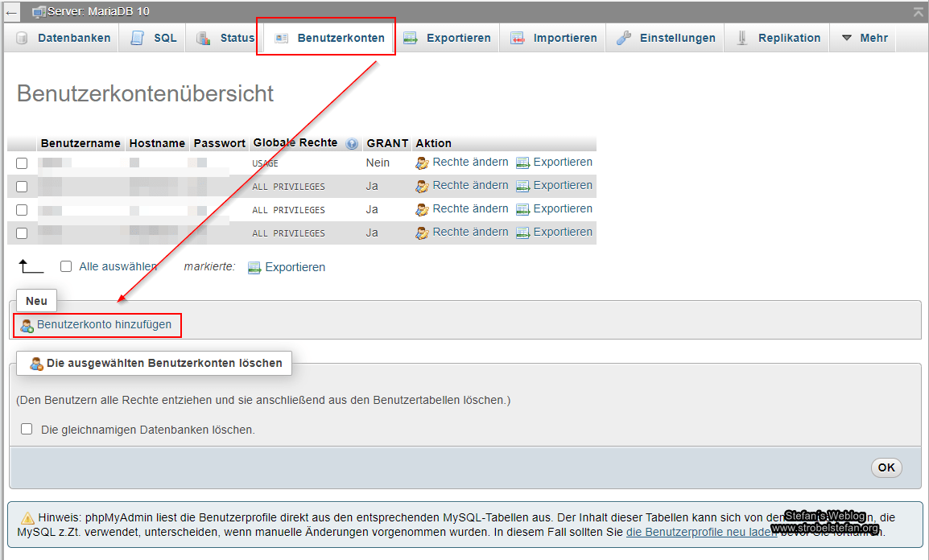Click the add-user icon on "Benutzerkonto hinzufügen"
The image size is (929, 560).
[x=27, y=325]
